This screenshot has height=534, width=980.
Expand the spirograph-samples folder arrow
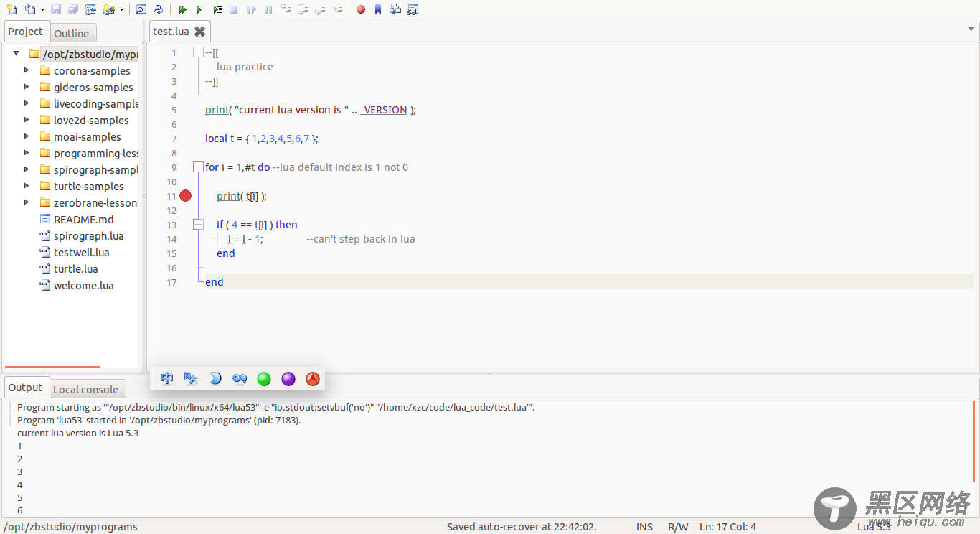(x=27, y=169)
